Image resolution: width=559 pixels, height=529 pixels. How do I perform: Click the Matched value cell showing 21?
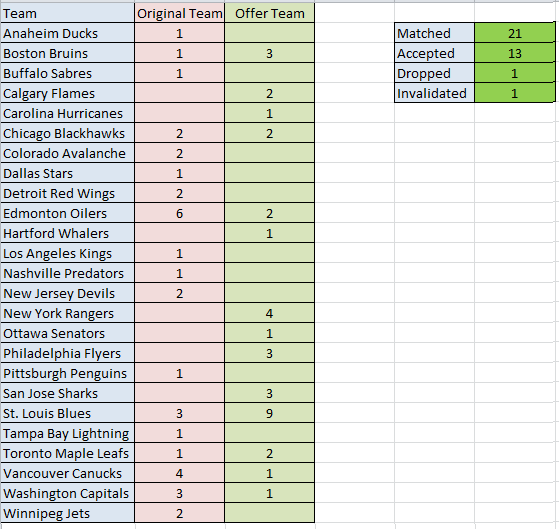tap(515, 34)
